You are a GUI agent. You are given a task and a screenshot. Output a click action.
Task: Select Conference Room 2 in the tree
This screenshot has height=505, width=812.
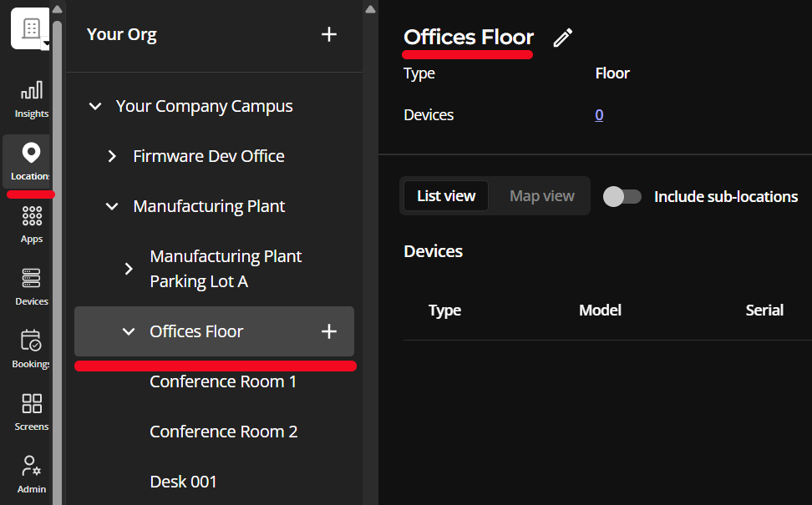(x=223, y=431)
